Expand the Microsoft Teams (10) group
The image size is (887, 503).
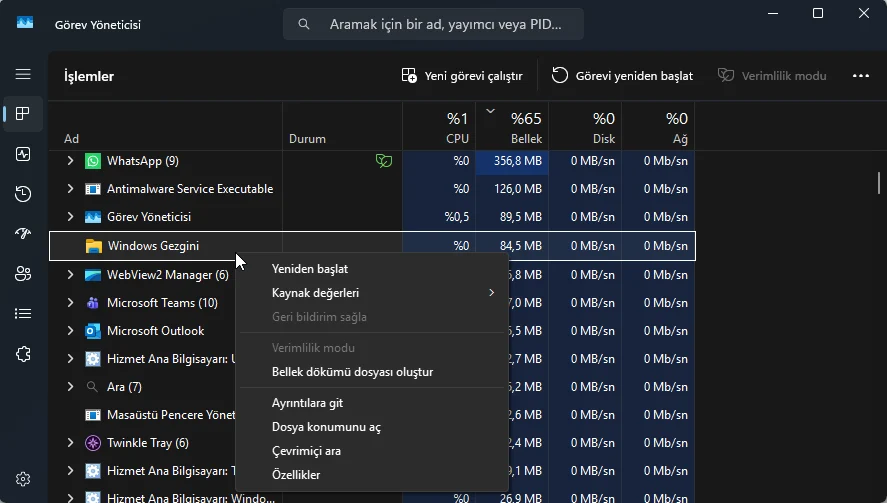tap(70, 302)
